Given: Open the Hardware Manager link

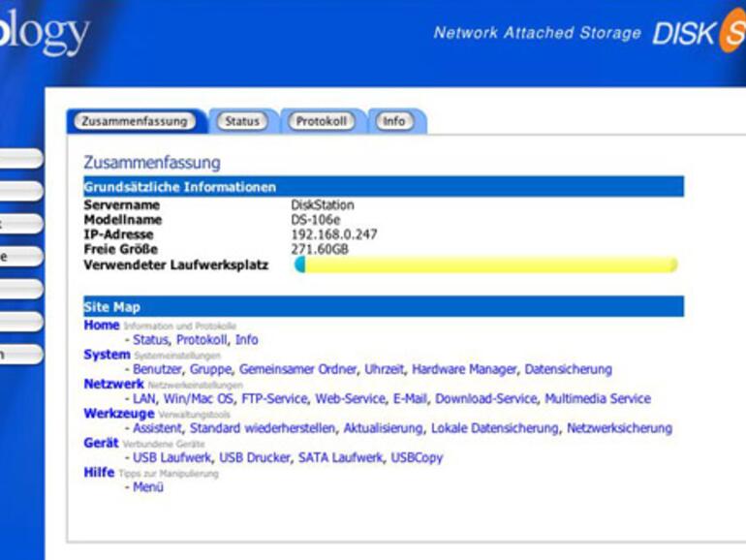Looking at the screenshot, I should click(x=464, y=369).
